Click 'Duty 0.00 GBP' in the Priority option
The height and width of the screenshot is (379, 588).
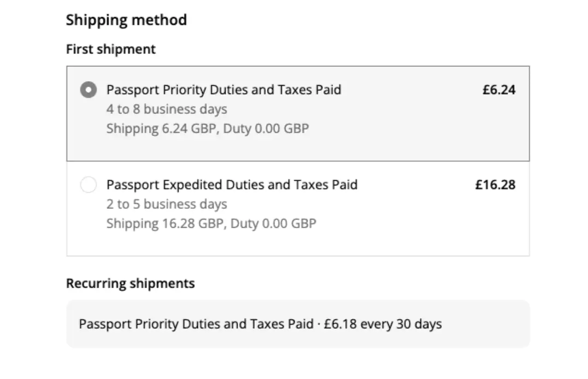[266, 128]
